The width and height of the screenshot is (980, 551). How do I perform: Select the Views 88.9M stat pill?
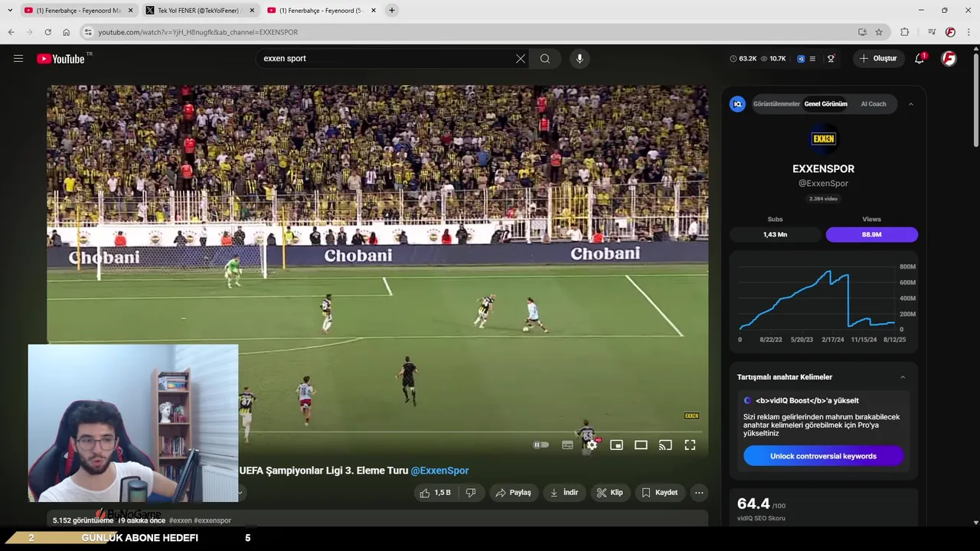point(871,234)
